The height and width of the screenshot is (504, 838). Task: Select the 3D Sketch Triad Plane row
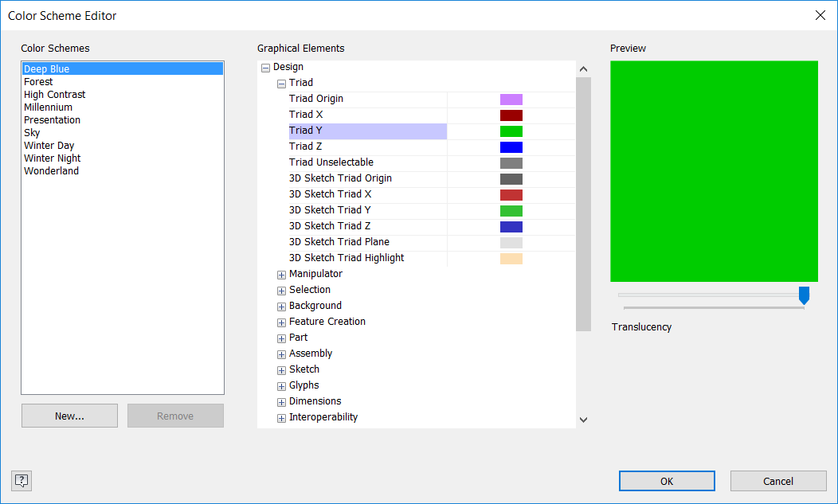368,242
